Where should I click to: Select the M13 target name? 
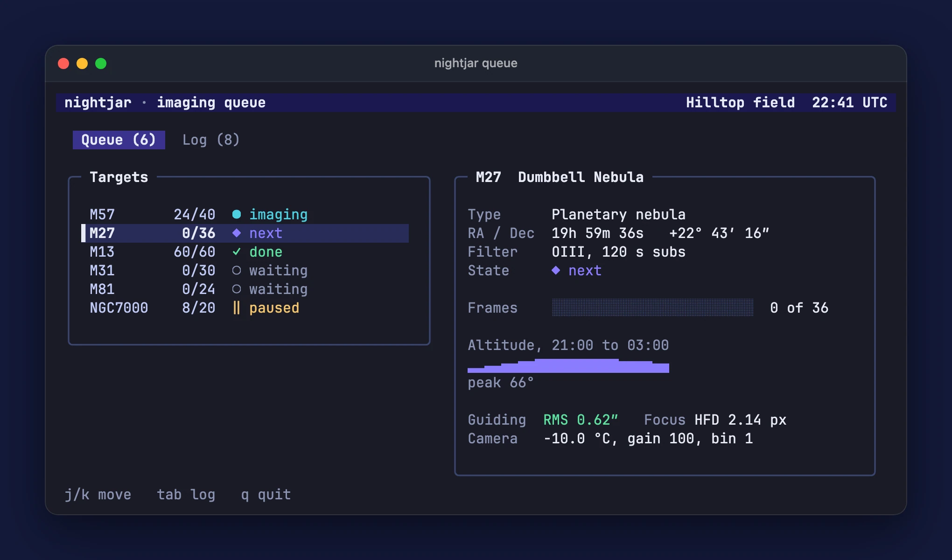[x=102, y=252]
